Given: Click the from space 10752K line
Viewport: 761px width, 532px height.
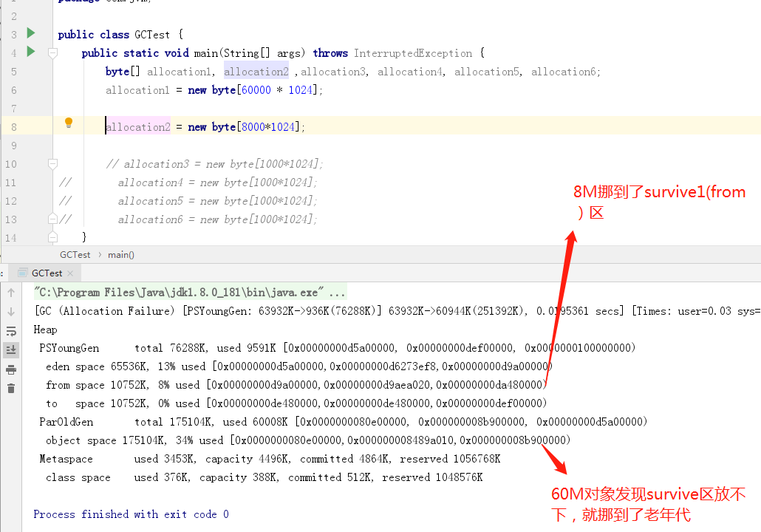Looking at the screenshot, I should pos(296,385).
